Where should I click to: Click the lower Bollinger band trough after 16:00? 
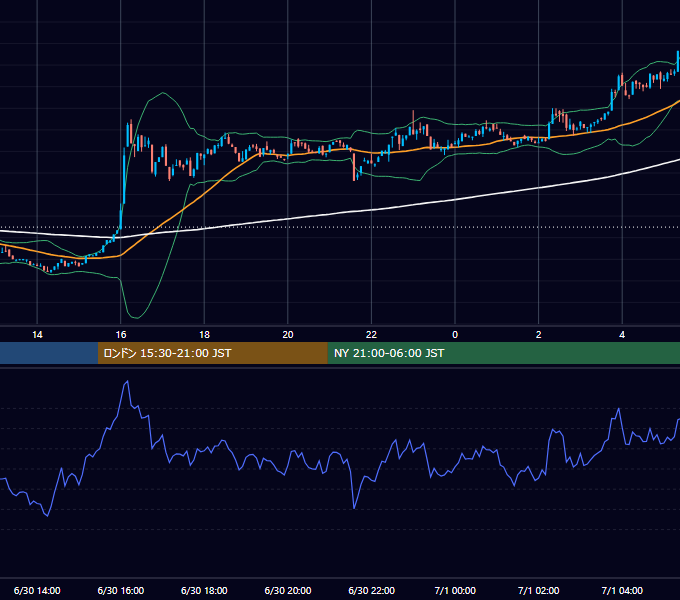pyautogui.click(x=136, y=317)
